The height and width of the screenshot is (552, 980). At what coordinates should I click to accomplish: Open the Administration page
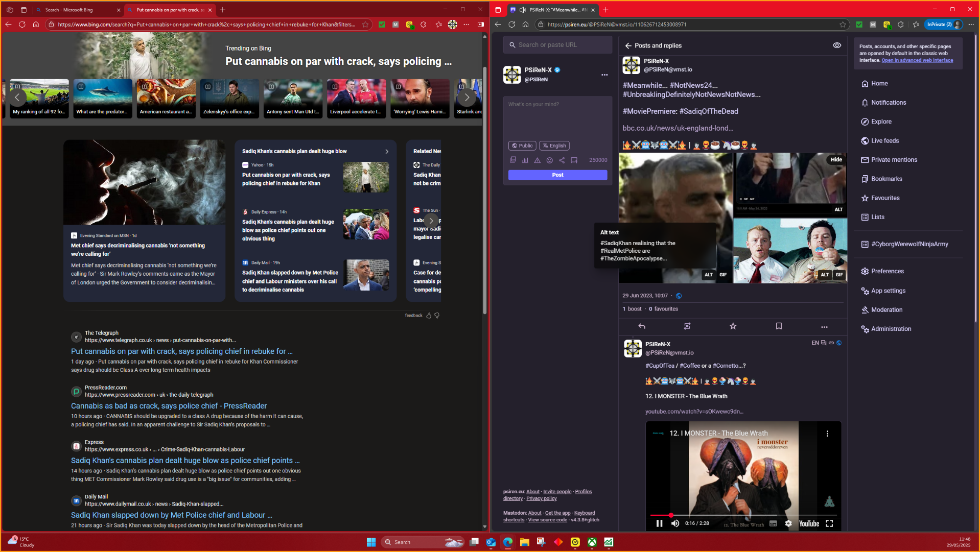click(x=886, y=329)
